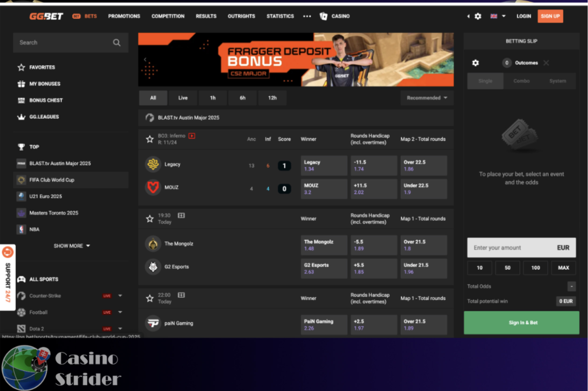The width and height of the screenshot is (588, 391).
Task: Open Masters Toronto 2025 tournament
Action: [x=71, y=213]
